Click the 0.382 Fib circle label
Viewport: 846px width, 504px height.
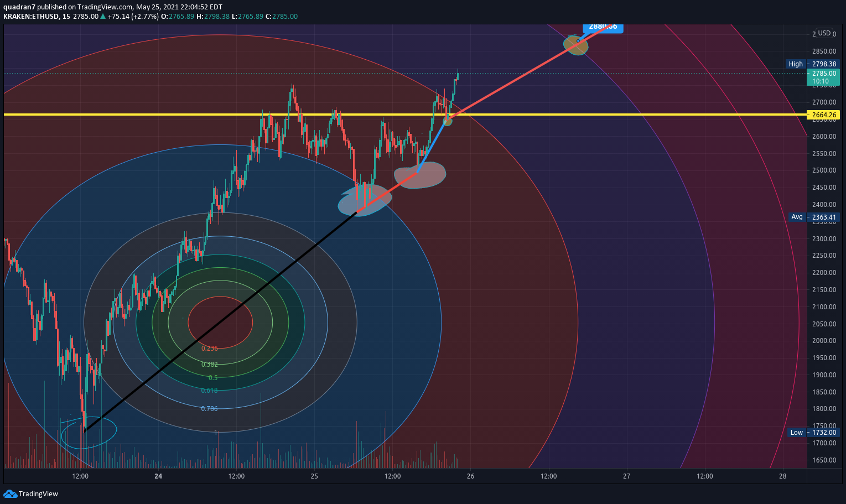(x=210, y=365)
